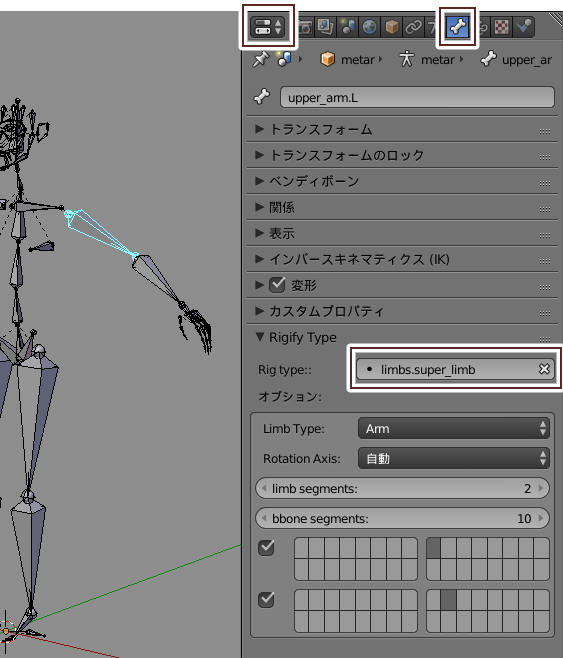Open the editor type selector button
The width and height of the screenshot is (563, 658).
point(268,26)
